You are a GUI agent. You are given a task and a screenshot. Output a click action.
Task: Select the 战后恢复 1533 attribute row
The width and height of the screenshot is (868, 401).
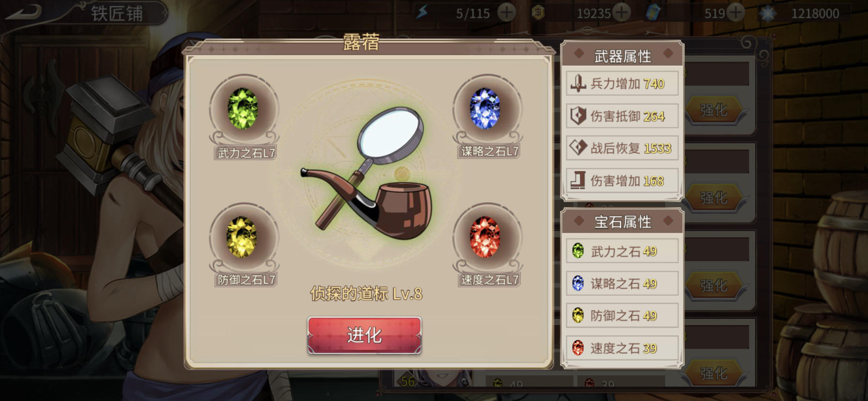coord(622,148)
